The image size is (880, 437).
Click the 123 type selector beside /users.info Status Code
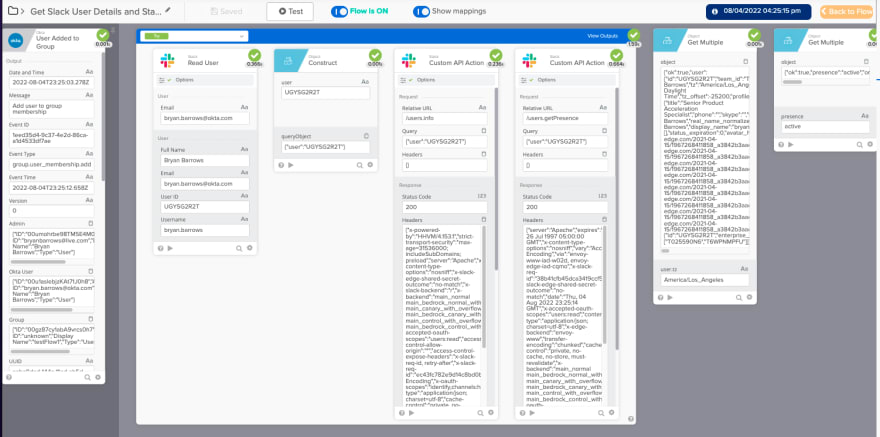pyautogui.click(x=482, y=196)
